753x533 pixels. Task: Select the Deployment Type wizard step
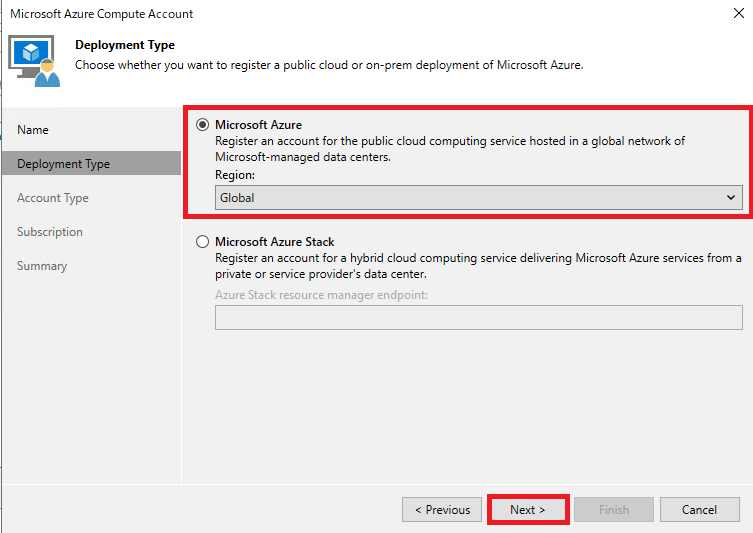pyautogui.click(x=92, y=164)
